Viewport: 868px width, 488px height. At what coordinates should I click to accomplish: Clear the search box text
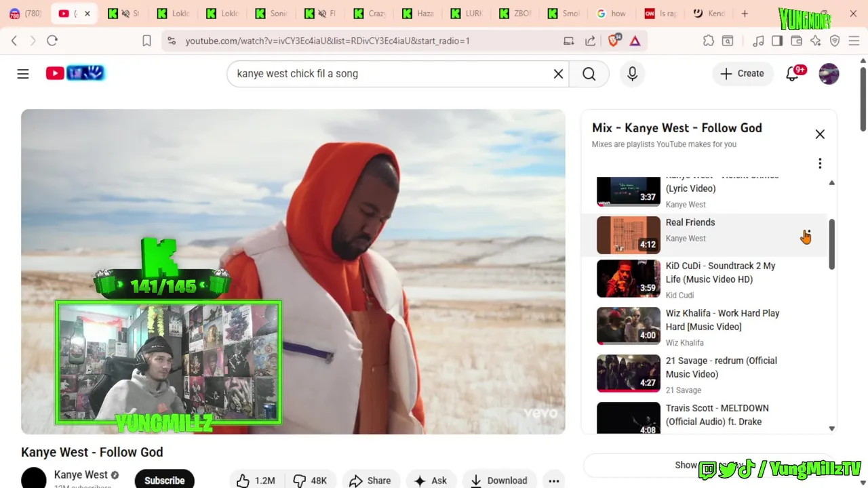(x=558, y=73)
